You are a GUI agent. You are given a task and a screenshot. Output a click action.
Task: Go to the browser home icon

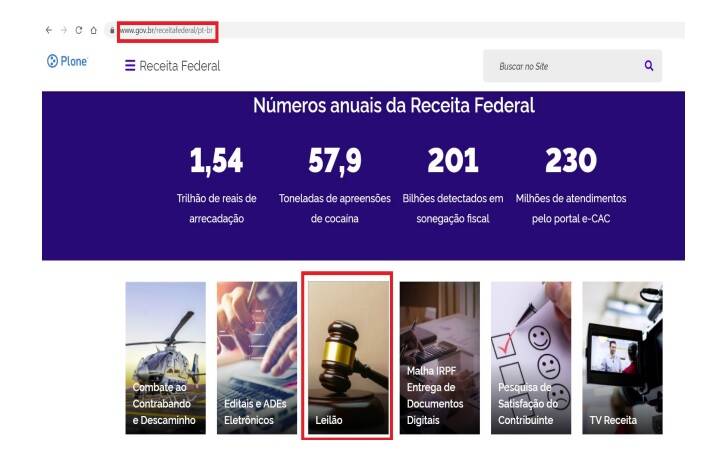pyautogui.click(x=94, y=30)
